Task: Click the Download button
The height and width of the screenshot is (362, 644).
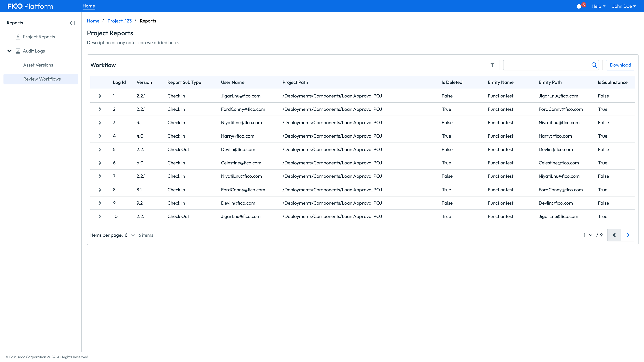Action: [x=620, y=65]
